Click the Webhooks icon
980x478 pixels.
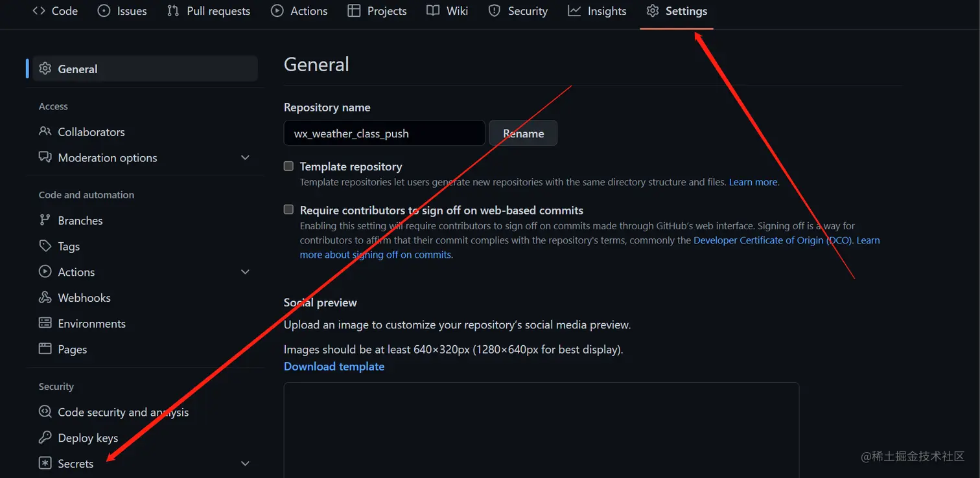coord(45,297)
